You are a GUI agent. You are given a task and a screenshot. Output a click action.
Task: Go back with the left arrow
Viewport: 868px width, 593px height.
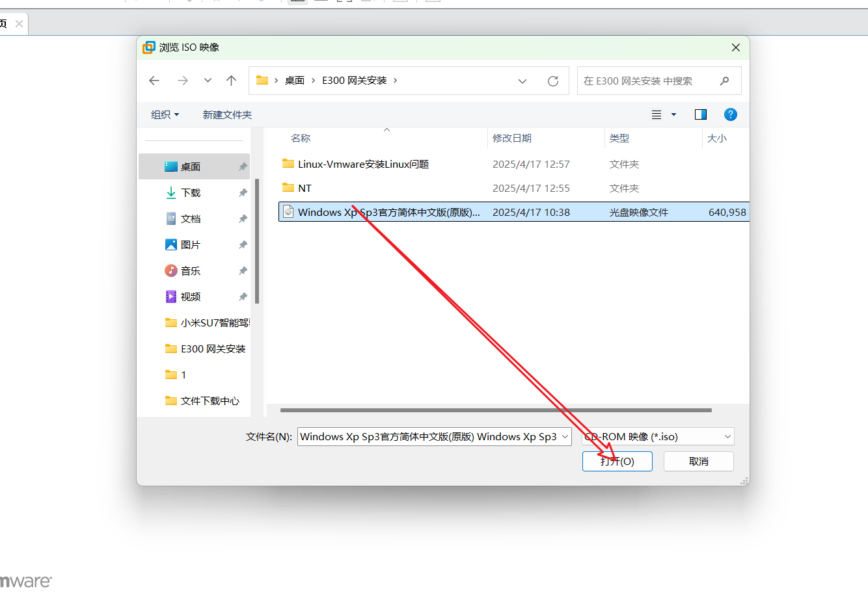(154, 81)
